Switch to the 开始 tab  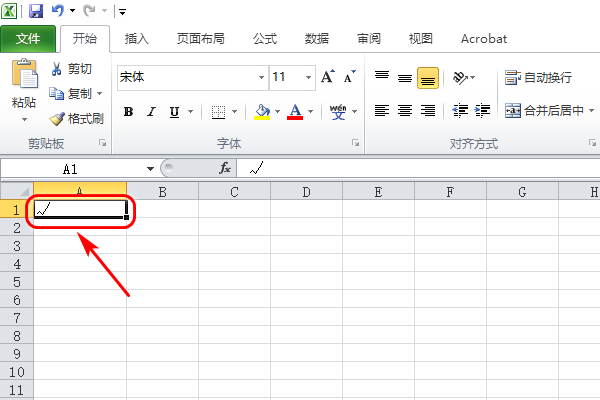click(85, 39)
